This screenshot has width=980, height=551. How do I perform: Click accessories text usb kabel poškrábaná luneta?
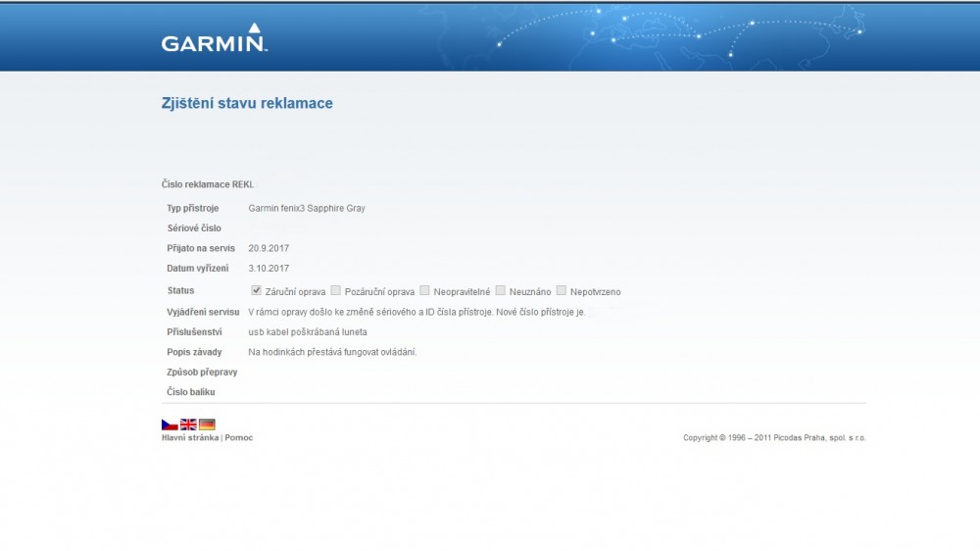308,332
